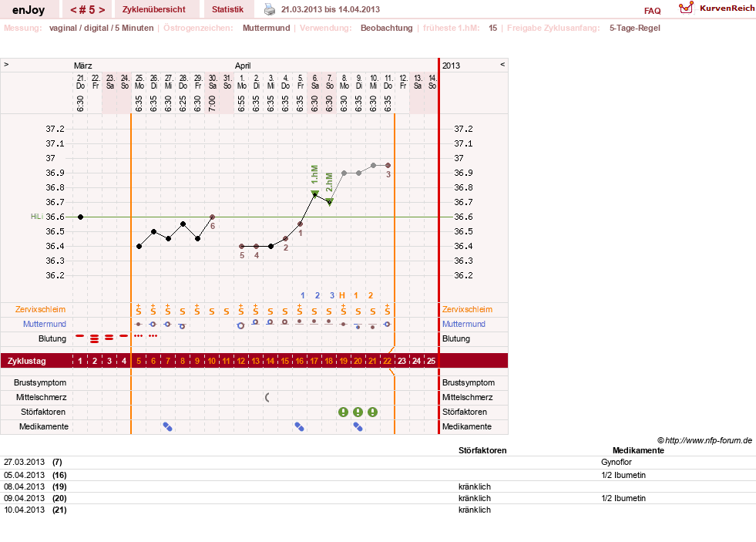The image size is (756, 542).
Task: Click the enJoy username tab
Action: pyautogui.click(x=29, y=9)
